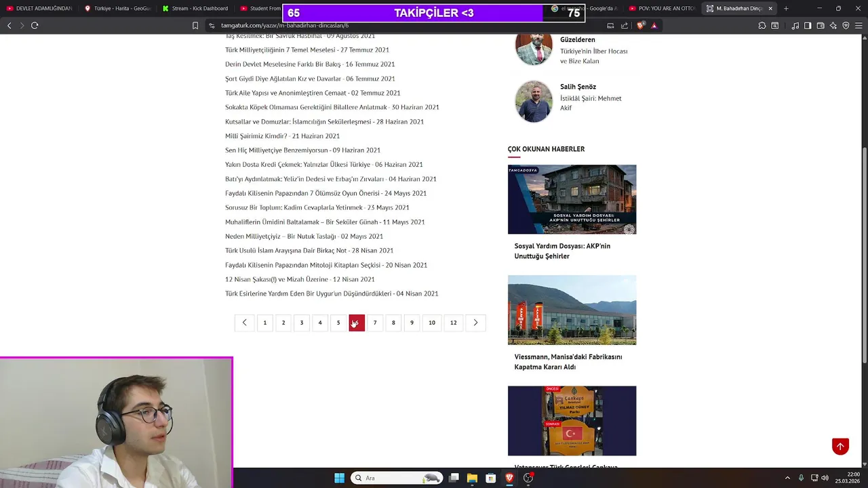
Task: Open headline Viessmann, Manisa'daki Fabrikasını Kapatma Kararı Aldı
Action: point(568,362)
